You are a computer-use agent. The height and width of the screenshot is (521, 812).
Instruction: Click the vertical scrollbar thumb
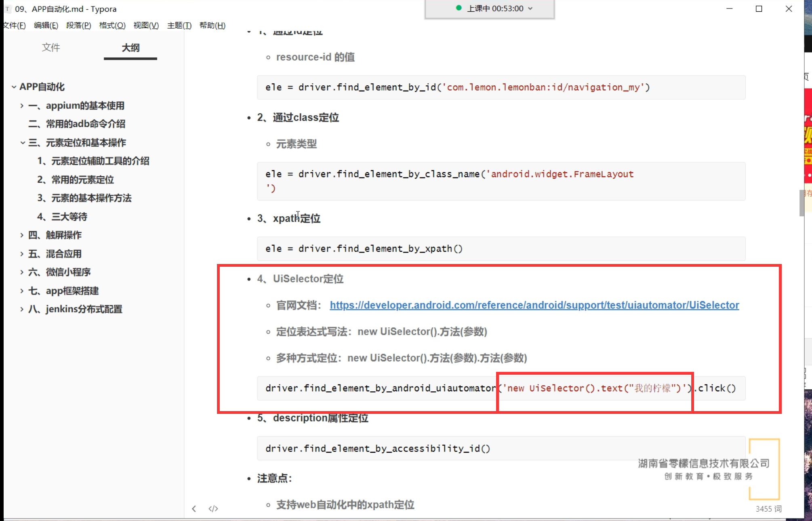(801, 203)
